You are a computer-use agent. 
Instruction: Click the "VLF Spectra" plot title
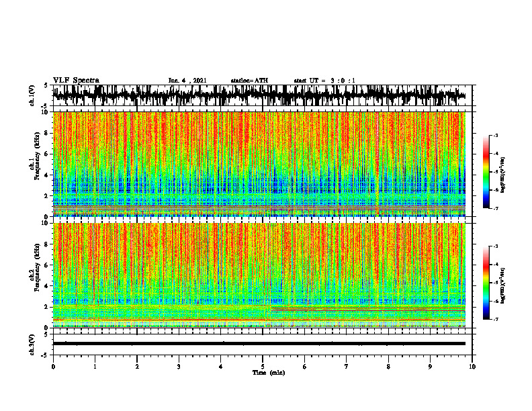coord(76,81)
